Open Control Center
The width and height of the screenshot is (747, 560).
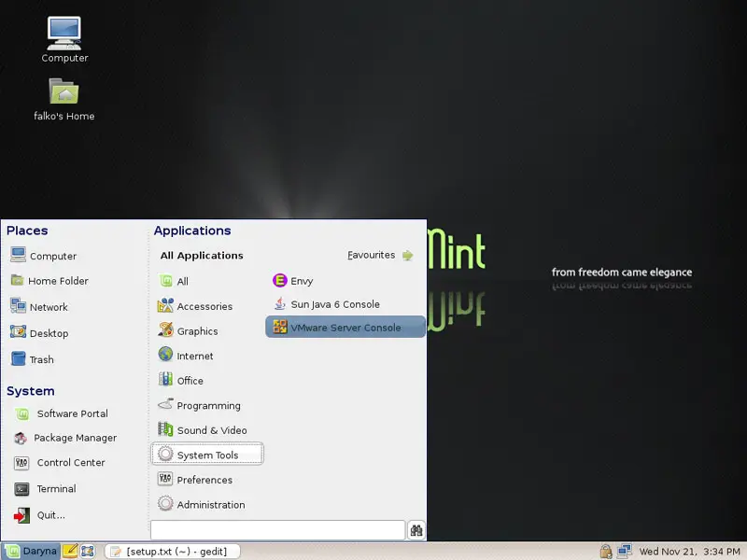(60, 462)
